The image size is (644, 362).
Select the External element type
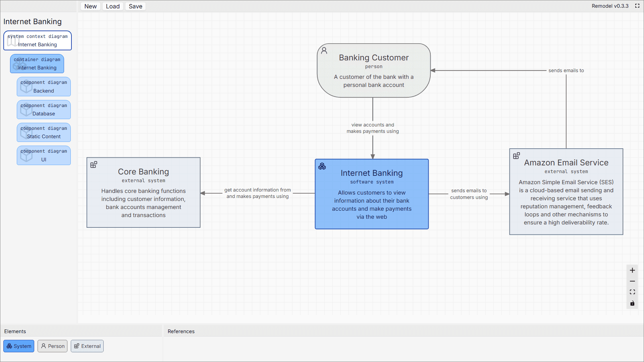click(x=87, y=346)
